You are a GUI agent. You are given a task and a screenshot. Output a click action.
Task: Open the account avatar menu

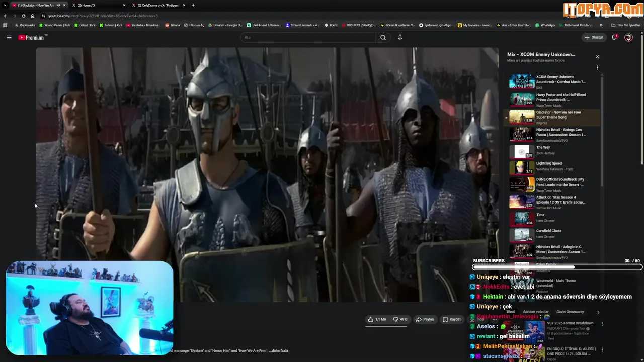pos(628,37)
